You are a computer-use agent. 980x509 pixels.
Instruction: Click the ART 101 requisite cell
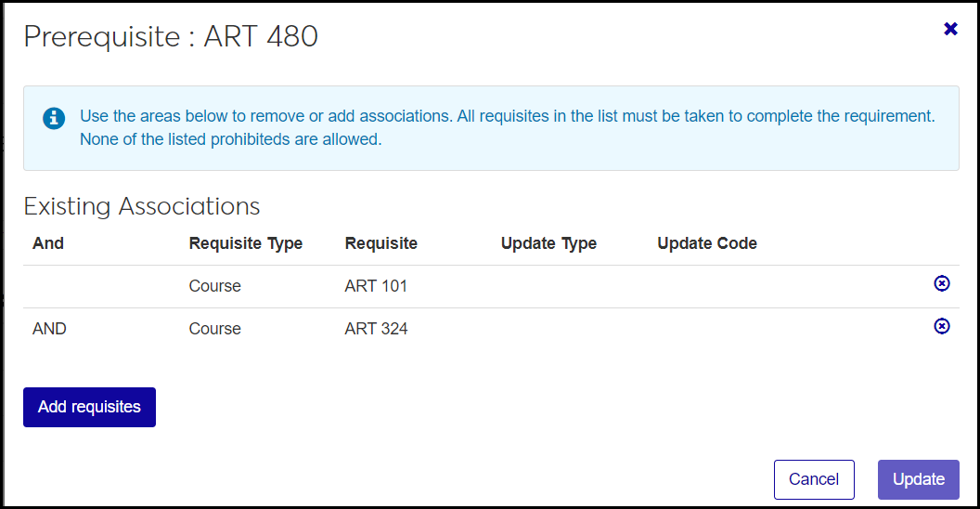tap(376, 286)
